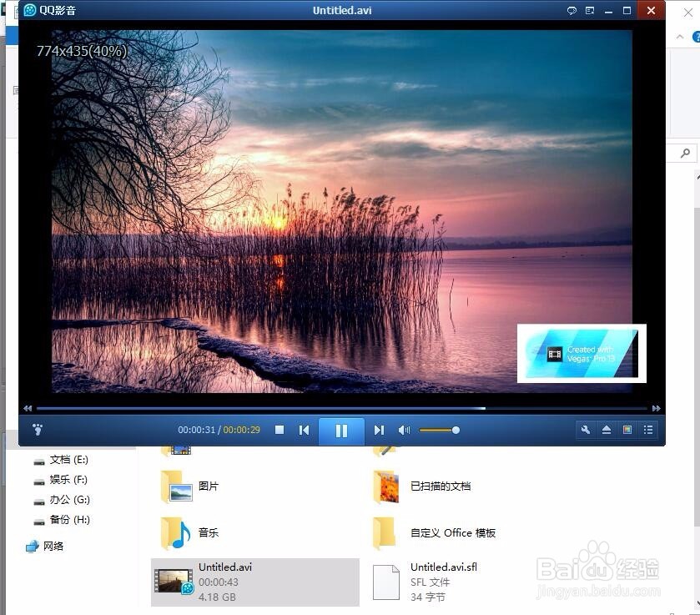Open the footprint history icon
This screenshot has width=700, height=615.
click(x=38, y=430)
